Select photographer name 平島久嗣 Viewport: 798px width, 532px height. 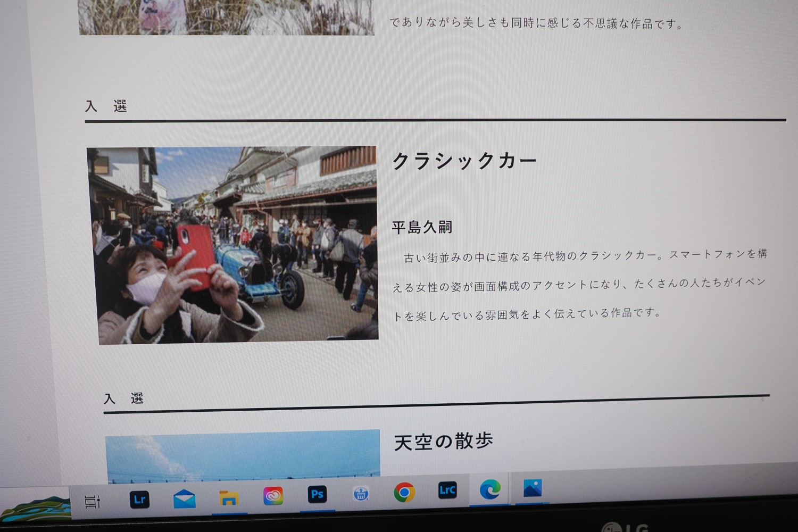point(422,228)
